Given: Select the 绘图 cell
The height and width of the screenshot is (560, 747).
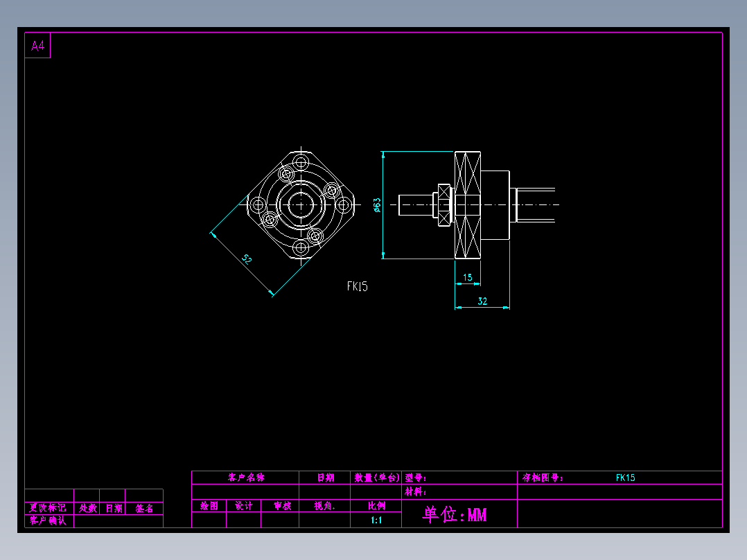Looking at the screenshot, I should tap(209, 506).
